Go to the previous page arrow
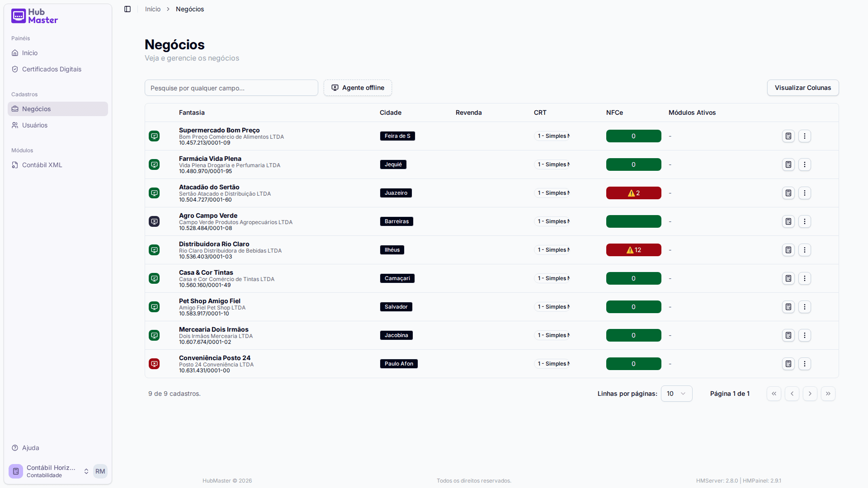 click(792, 394)
